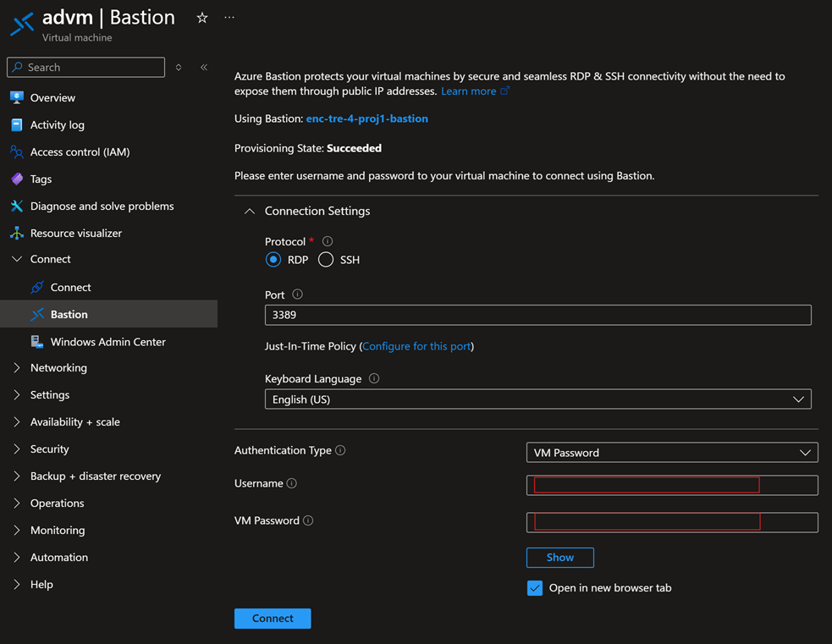Click the Resource visualizer icon
832x644 pixels.
[x=17, y=233]
